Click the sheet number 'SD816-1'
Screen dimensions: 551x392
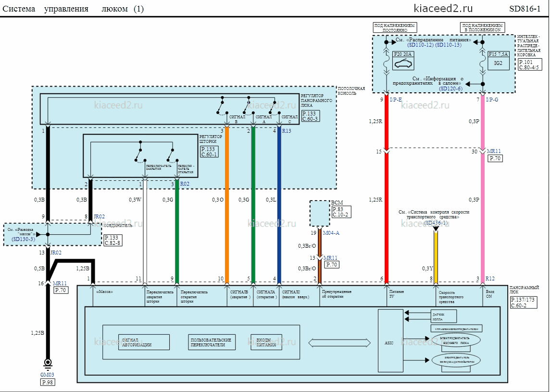pos(525,9)
